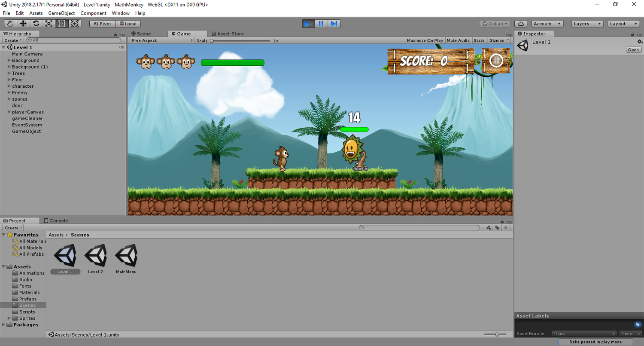Select the Level 2 scene asset

pyautogui.click(x=95, y=259)
